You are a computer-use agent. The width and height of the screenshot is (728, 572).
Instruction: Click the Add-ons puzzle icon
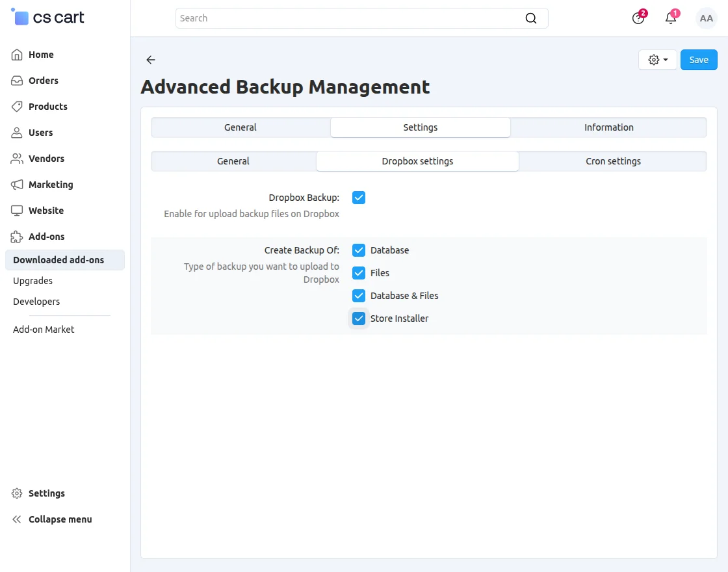17,237
